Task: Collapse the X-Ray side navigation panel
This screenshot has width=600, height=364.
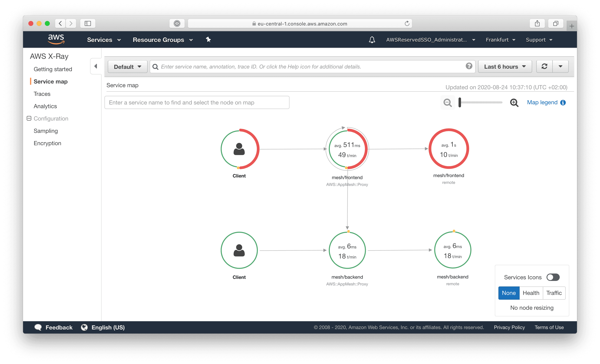Action: coord(96,66)
